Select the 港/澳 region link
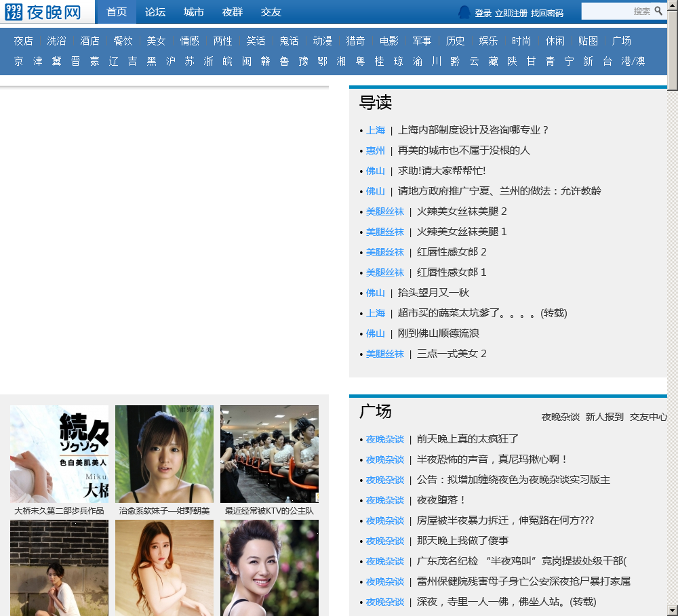This screenshot has height=616, width=678. [x=633, y=62]
